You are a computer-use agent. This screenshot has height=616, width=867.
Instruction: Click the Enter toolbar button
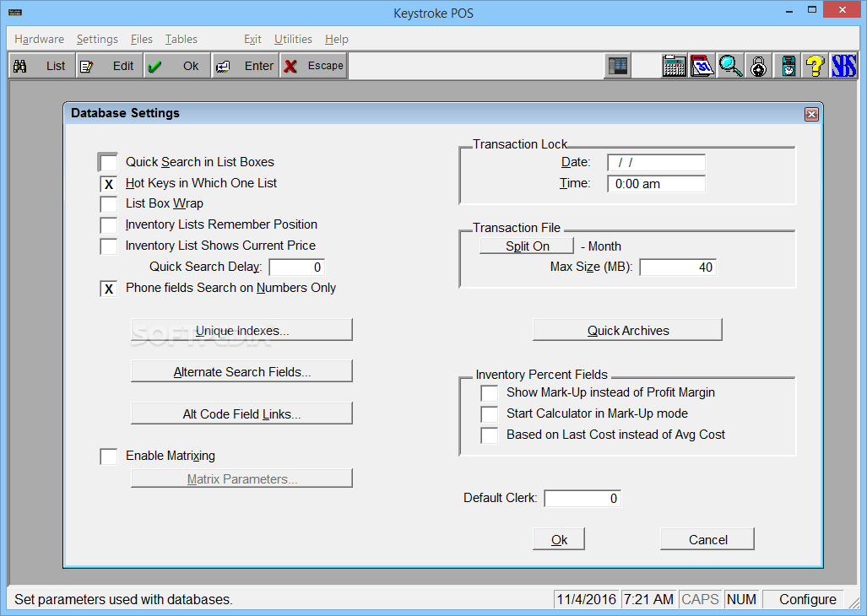pos(245,66)
